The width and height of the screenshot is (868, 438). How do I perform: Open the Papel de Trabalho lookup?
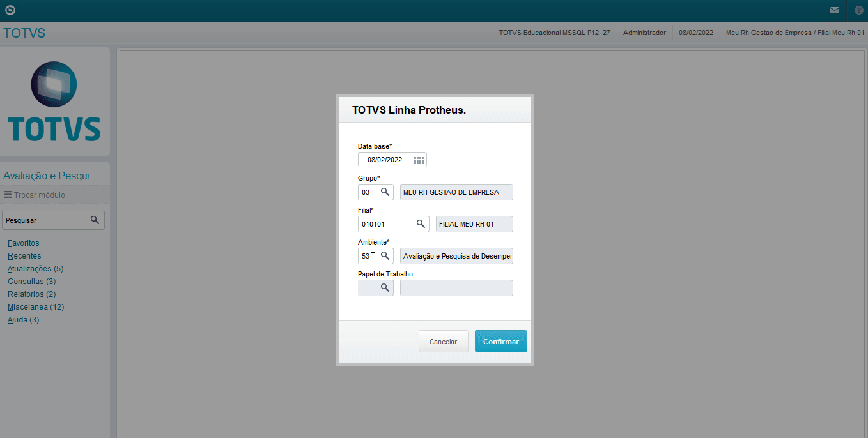pos(385,288)
